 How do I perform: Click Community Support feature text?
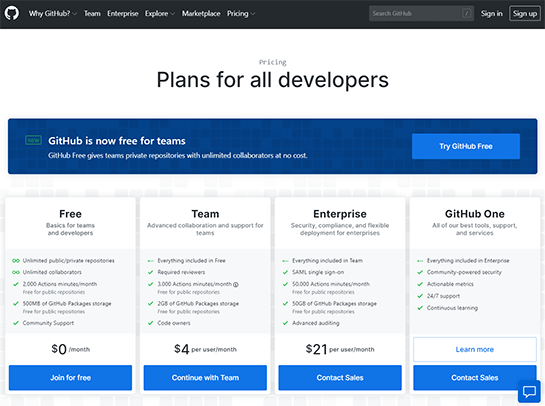48,323
